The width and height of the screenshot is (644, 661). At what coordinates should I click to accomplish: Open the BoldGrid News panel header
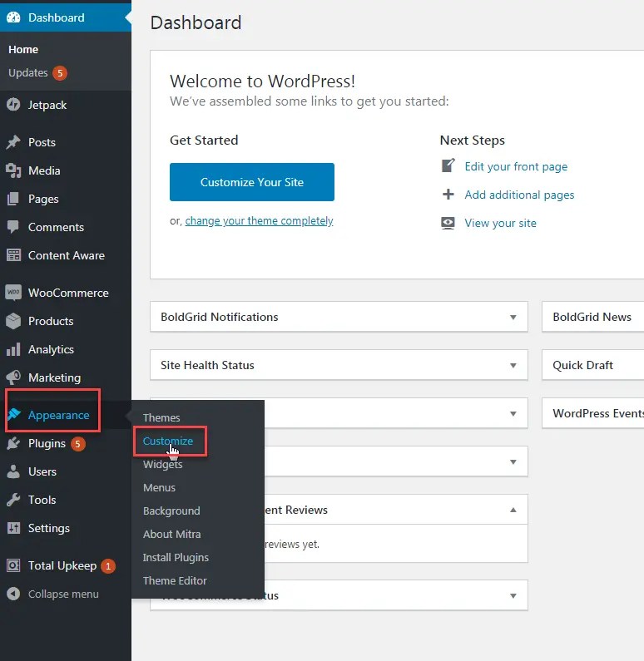tap(592, 317)
